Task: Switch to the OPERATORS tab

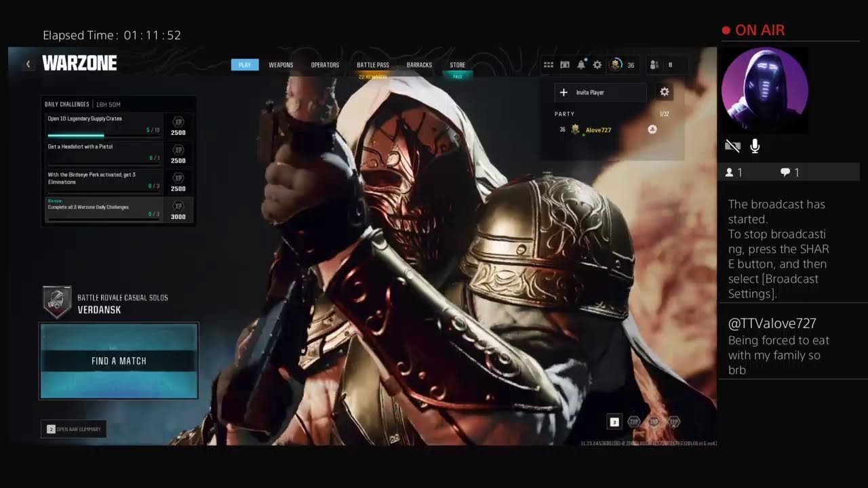Action: 325,65
